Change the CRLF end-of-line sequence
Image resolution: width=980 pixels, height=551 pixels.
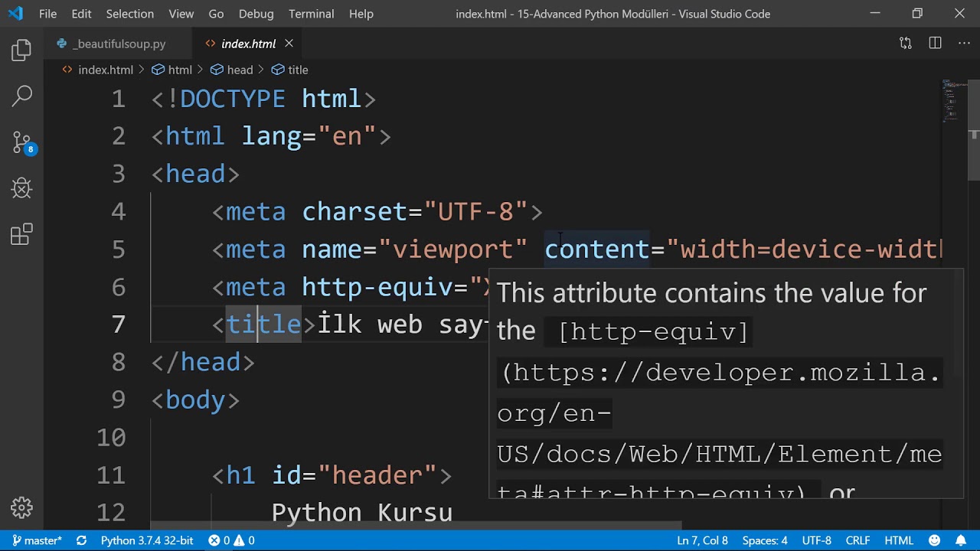tap(857, 540)
